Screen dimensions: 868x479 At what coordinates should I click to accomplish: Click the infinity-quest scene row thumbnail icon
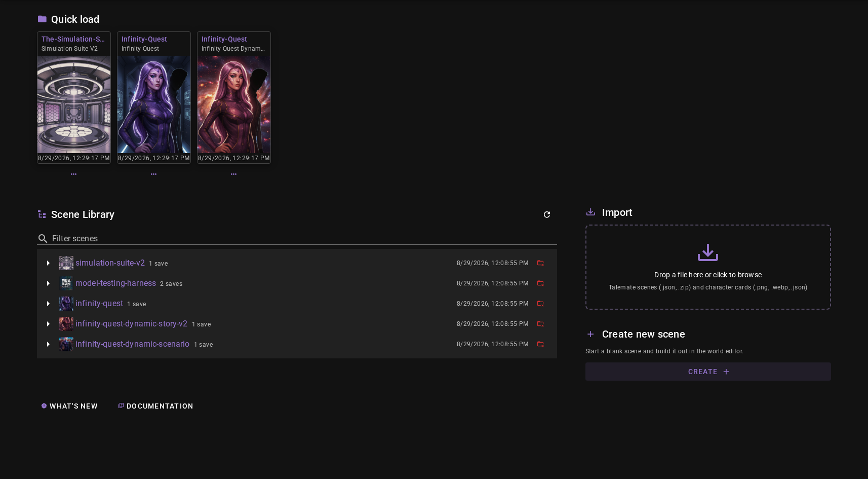[x=66, y=304]
